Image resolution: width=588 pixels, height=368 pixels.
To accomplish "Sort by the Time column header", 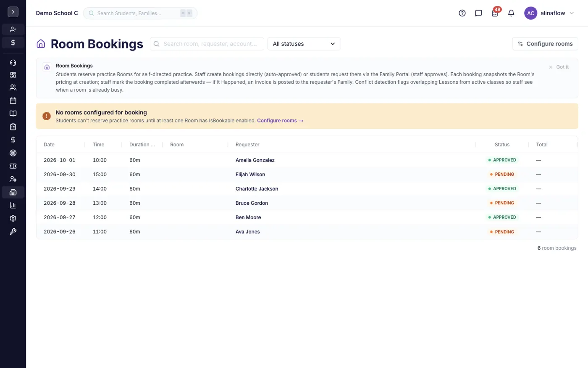I will (x=98, y=144).
